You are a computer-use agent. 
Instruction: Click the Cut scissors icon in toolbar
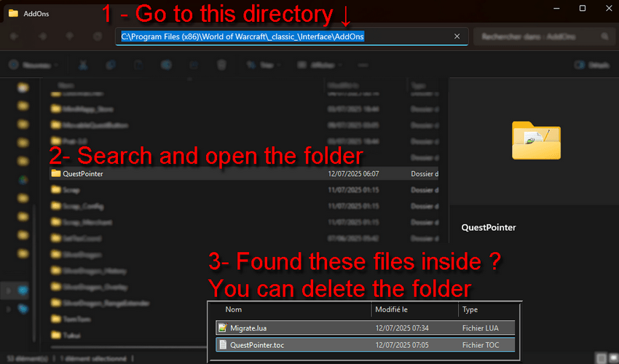[x=83, y=65]
